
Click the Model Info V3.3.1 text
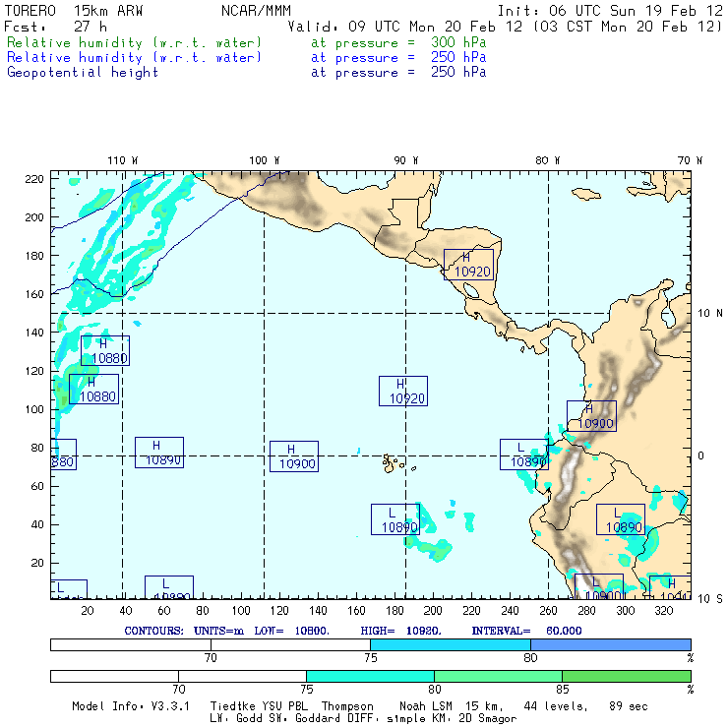128,706
